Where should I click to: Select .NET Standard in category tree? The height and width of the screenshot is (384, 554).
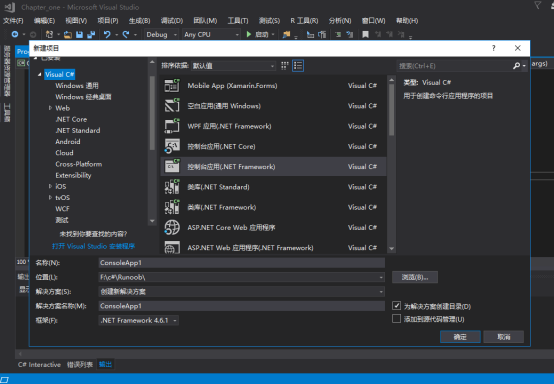pos(78,131)
